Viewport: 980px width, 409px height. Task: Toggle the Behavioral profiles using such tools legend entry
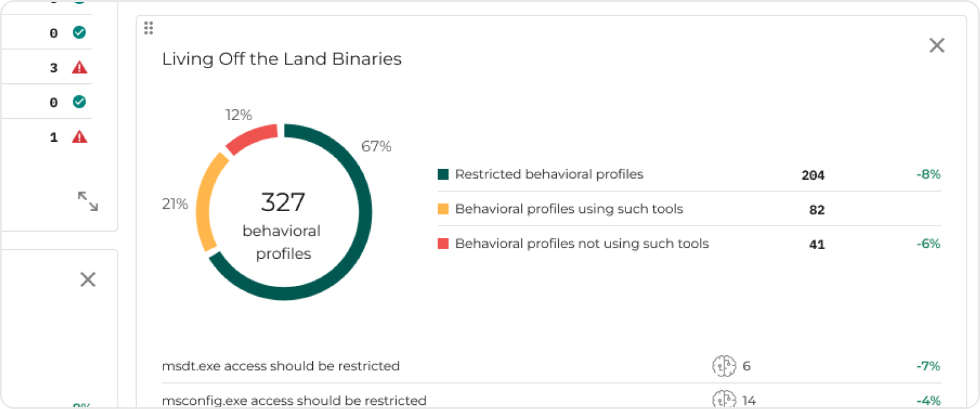coord(570,209)
